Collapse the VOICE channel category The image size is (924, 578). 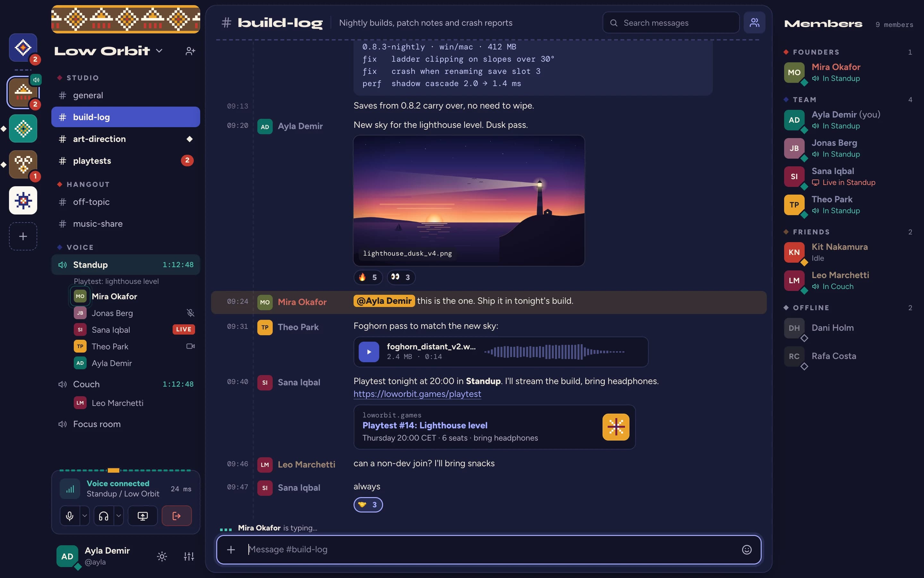click(75, 247)
